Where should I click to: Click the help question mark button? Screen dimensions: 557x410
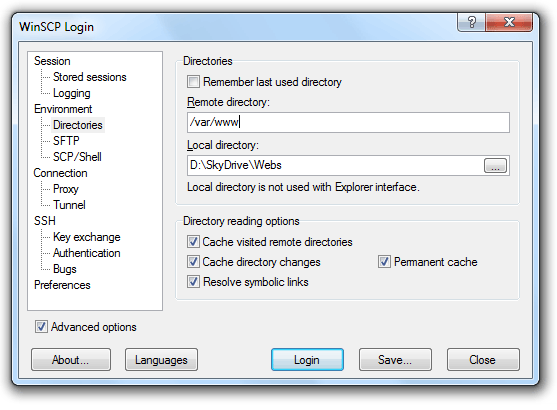point(471,22)
